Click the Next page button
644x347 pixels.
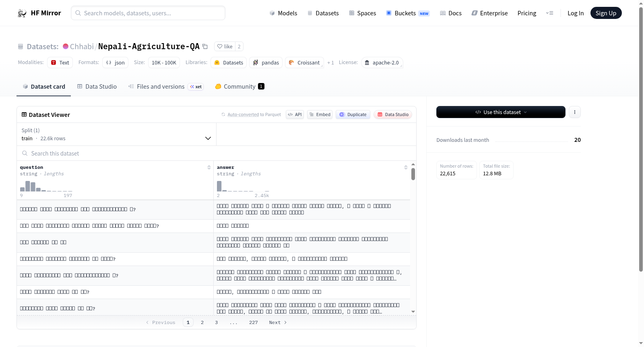(278, 322)
